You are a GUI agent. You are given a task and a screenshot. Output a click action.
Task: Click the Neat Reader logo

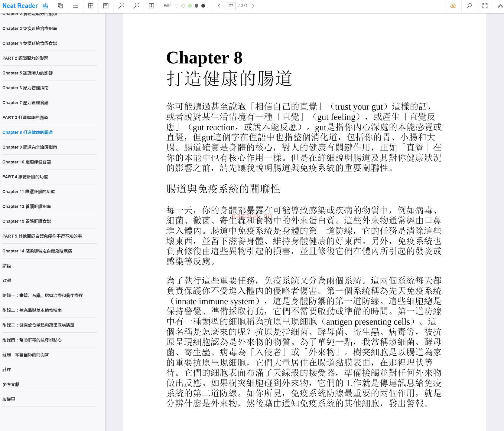(x=20, y=6)
